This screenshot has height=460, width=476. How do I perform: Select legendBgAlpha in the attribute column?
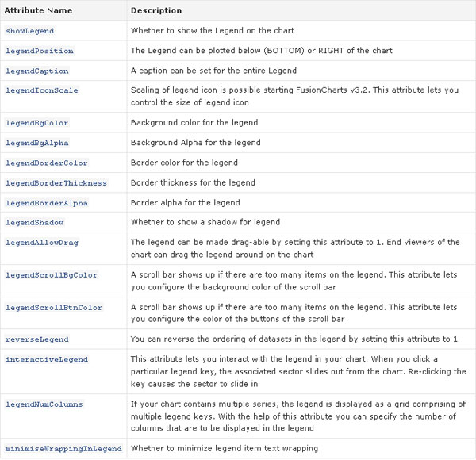click(37, 143)
